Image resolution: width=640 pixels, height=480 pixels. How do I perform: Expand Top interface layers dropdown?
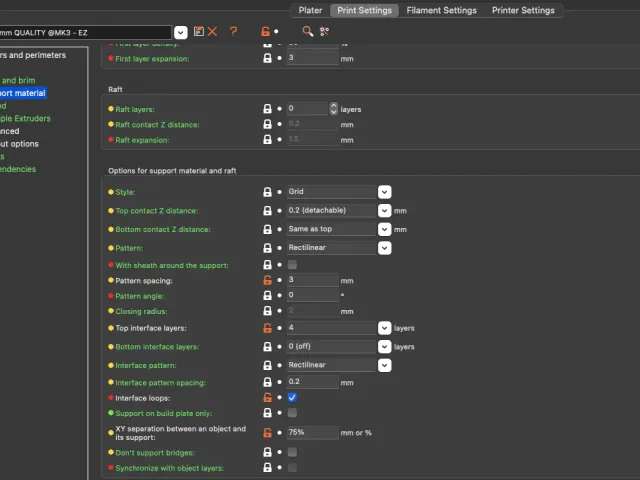[384, 328]
